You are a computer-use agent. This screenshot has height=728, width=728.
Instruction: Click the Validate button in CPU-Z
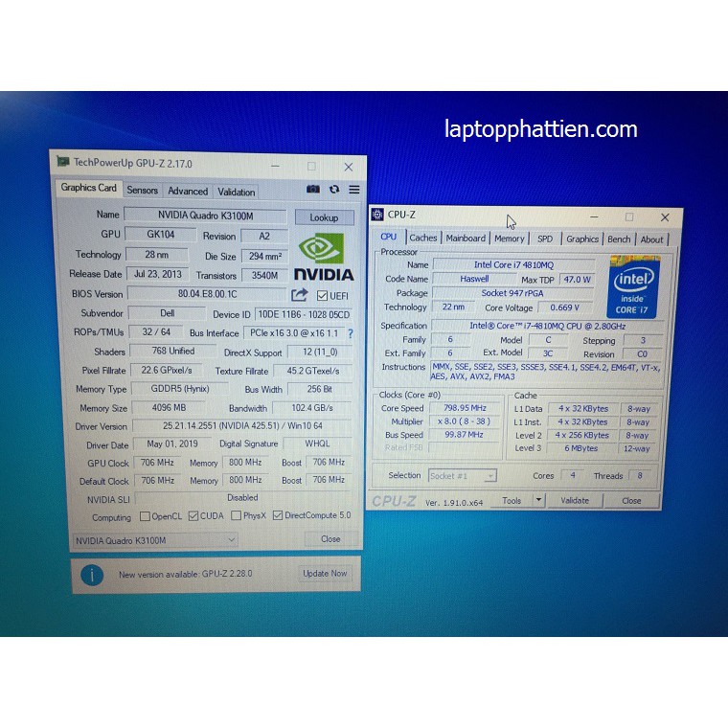pyautogui.click(x=575, y=500)
